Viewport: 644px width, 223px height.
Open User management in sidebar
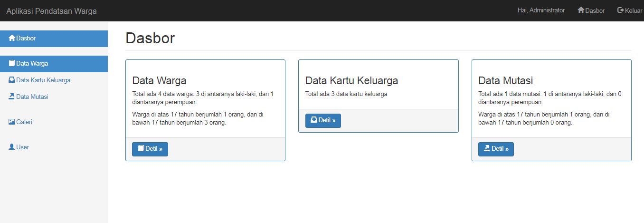coord(54,147)
